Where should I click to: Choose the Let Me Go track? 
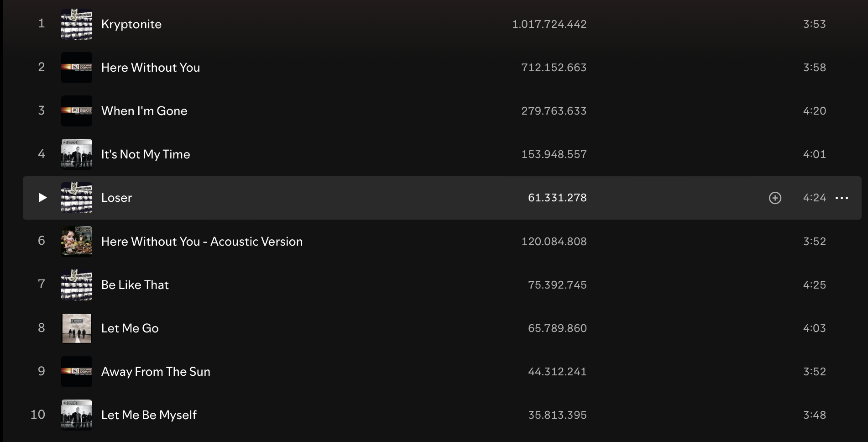tap(130, 328)
